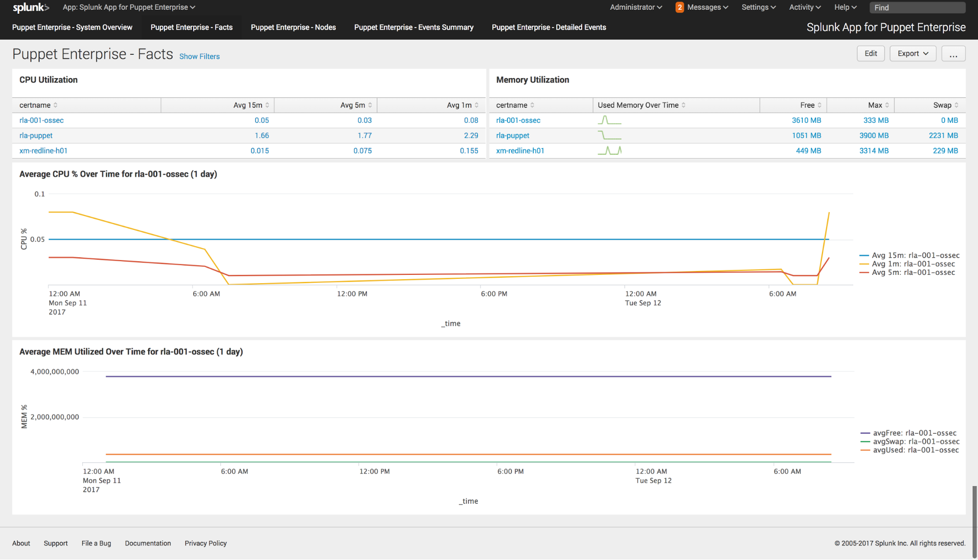Select the Puppet Enterprise - Facts tab
The image size is (978, 560).
tap(191, 27)
